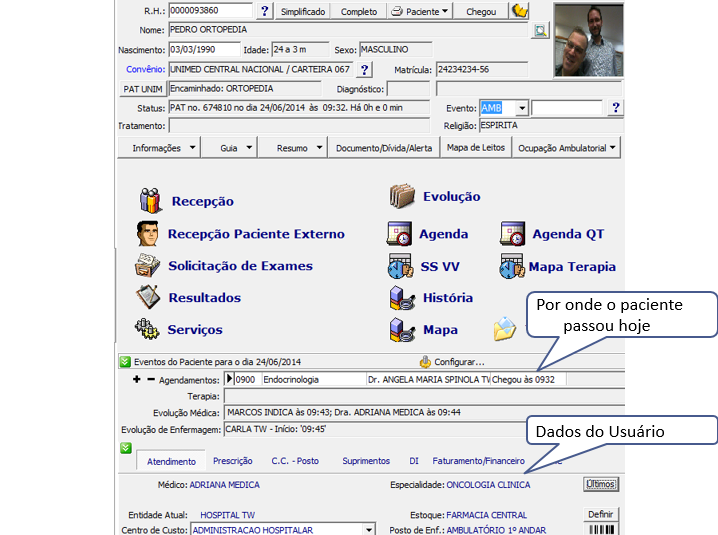
Task: Collapse the Eventos do Paciente green arrow
Action: (125, 362)
